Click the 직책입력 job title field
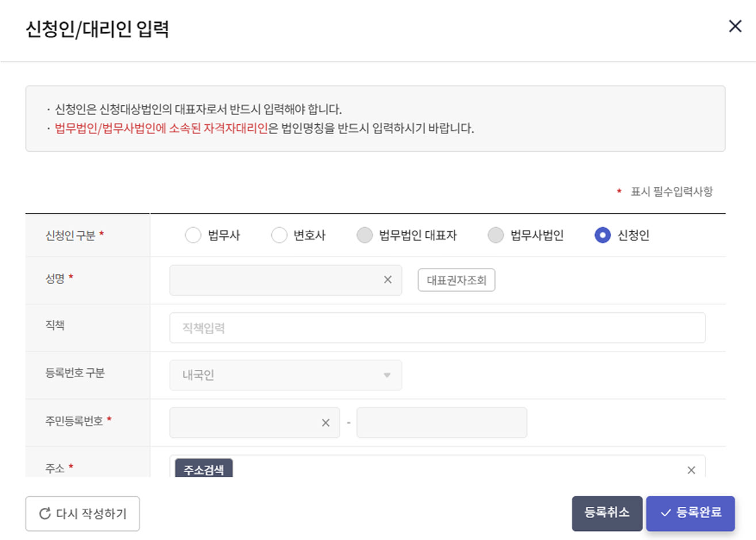This screenshot has height=540, width=756. (x=437, y=327)
